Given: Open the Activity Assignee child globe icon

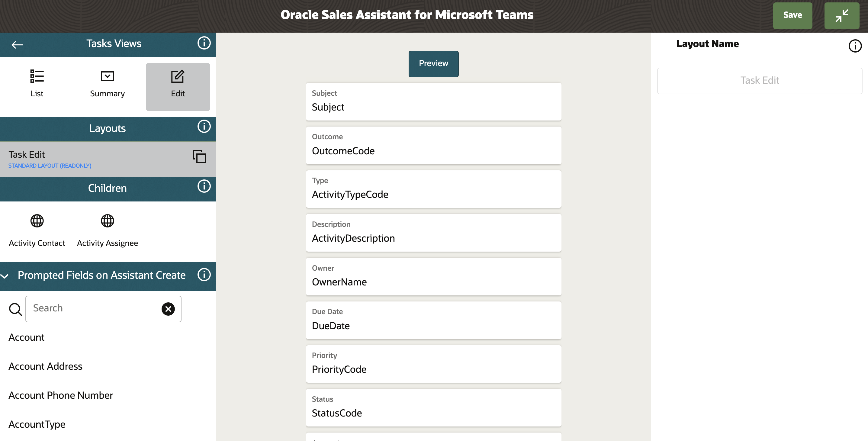Looking at the screenshot, I should pyautogui.click(x=107, y=221).
